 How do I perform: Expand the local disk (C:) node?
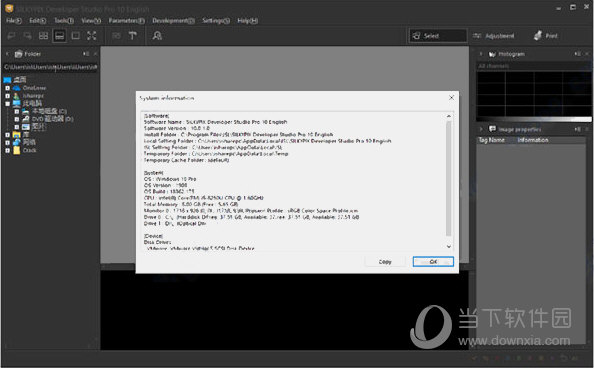point(17,111)
